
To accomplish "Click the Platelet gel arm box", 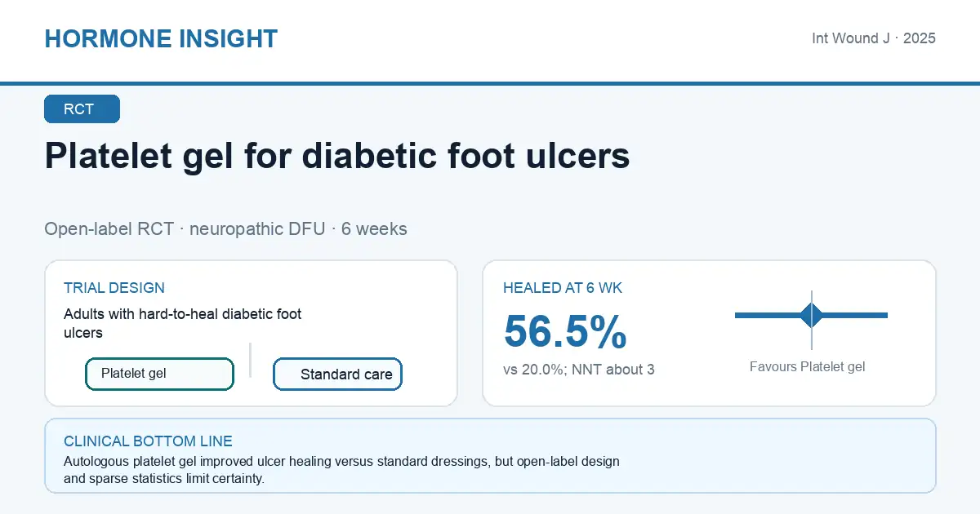I will click(x=160, y=374).
